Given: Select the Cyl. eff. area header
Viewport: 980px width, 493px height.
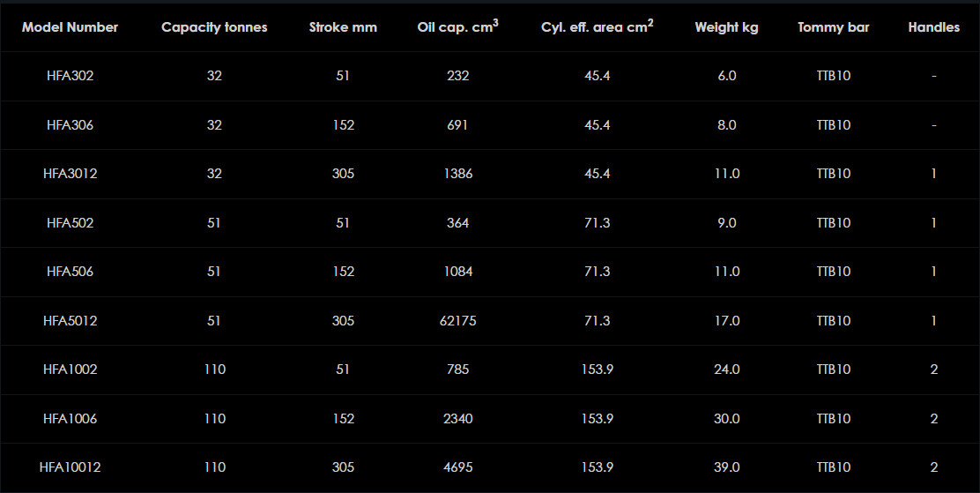Looking at the screenshot, I should click(x=597, y=27).
